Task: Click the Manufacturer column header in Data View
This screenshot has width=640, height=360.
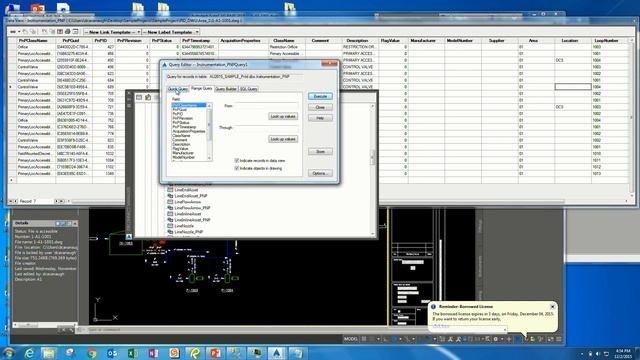Action: click(x=423, y=41)
